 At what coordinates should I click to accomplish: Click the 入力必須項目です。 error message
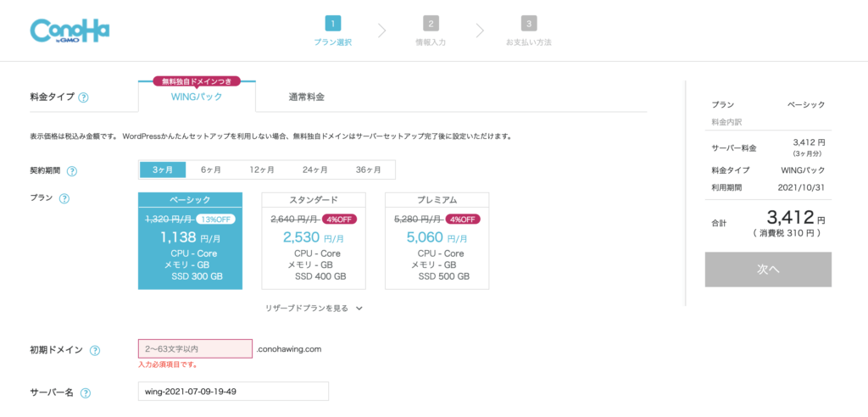169,365
